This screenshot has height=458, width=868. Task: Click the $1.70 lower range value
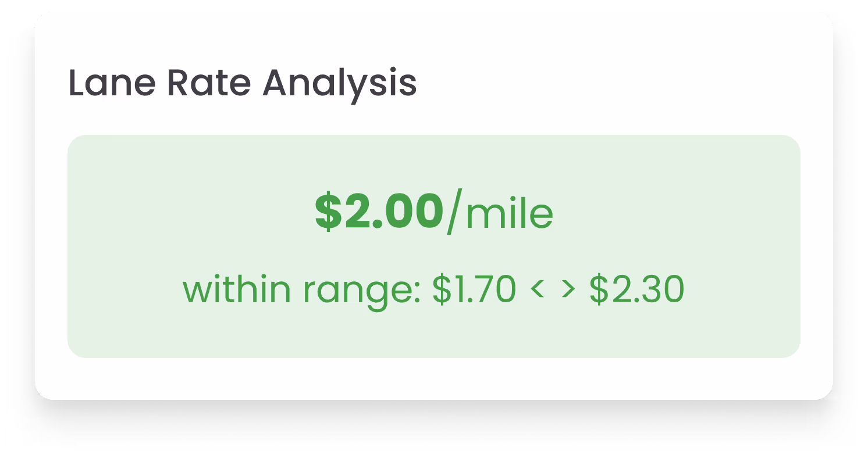(474, 290)
